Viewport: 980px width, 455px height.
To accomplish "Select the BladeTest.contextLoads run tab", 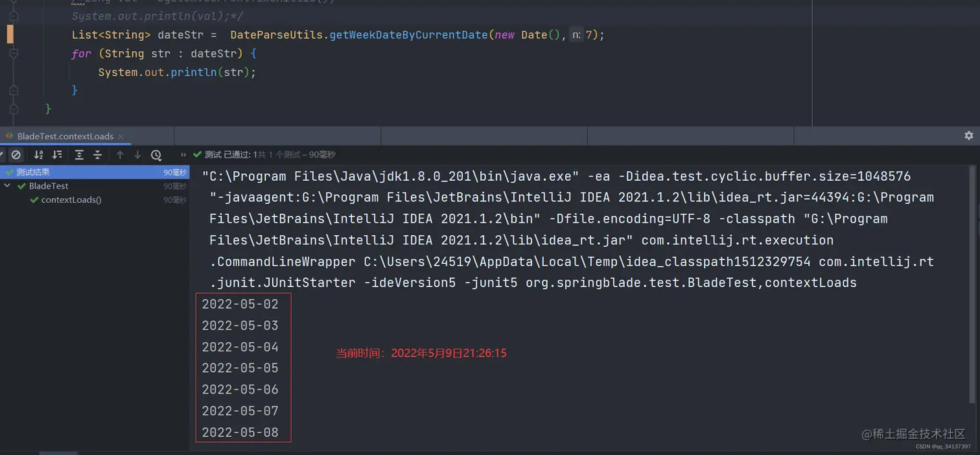I will (65, 136).
